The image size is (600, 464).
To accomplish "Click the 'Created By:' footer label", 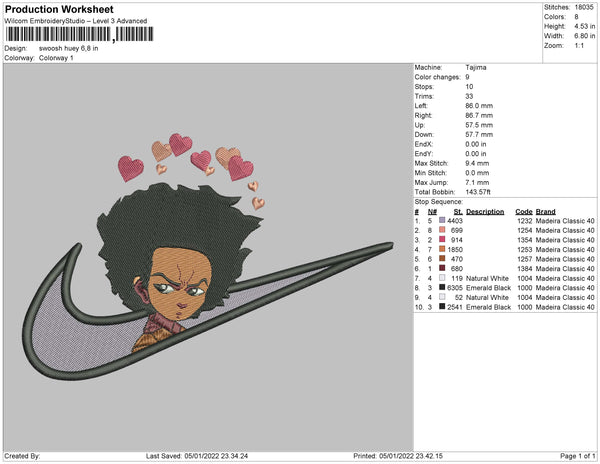I will (22, 456).
